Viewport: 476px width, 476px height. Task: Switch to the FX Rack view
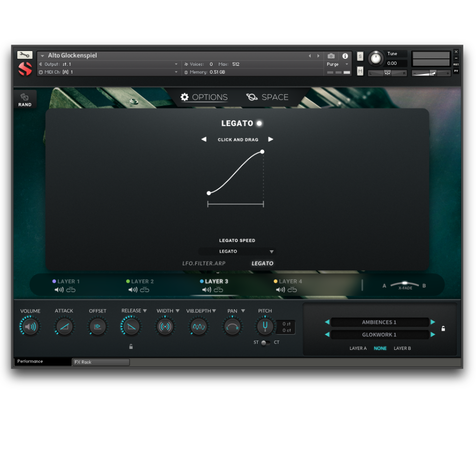101,362
